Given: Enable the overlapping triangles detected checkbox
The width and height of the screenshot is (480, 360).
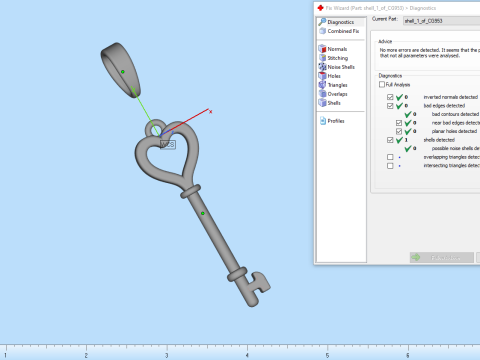Looking at the screenshot, I should point(390,157).
